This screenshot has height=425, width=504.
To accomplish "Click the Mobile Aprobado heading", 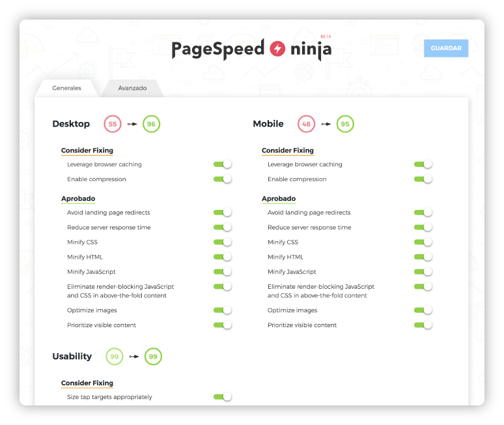I will [x=279, y=199].
